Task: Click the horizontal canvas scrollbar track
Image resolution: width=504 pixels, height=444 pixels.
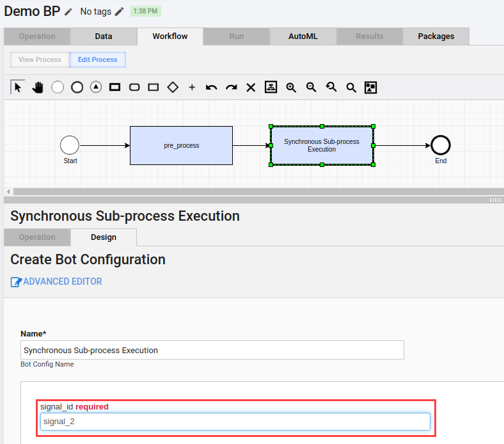Action: (258, 192)
